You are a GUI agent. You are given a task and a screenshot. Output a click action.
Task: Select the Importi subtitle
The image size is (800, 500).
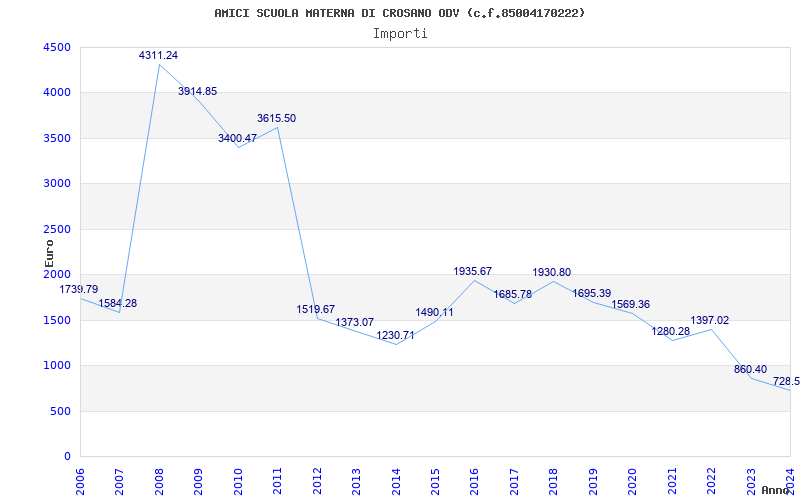pyautogui.click(x=400, y=34)
